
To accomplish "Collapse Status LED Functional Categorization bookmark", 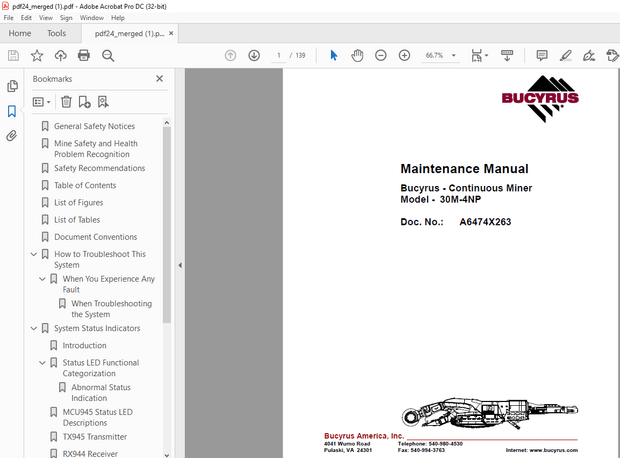I will pyautogui.click(x=42, y=363).
